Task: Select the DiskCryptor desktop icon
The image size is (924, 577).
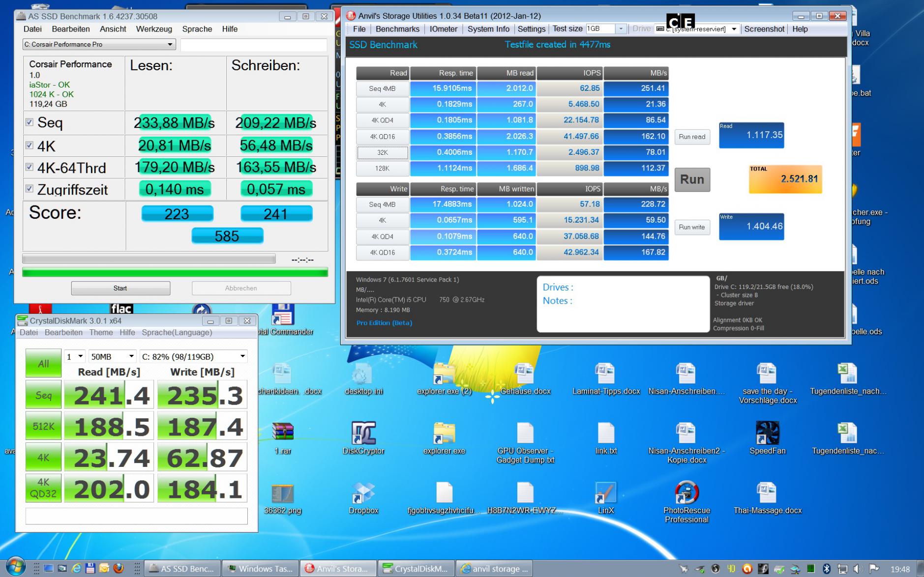Action: (363, 438)
